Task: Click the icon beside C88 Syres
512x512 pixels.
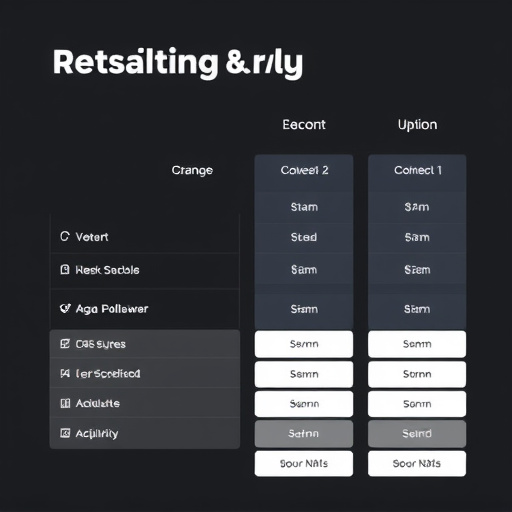Action: (65, 344)
